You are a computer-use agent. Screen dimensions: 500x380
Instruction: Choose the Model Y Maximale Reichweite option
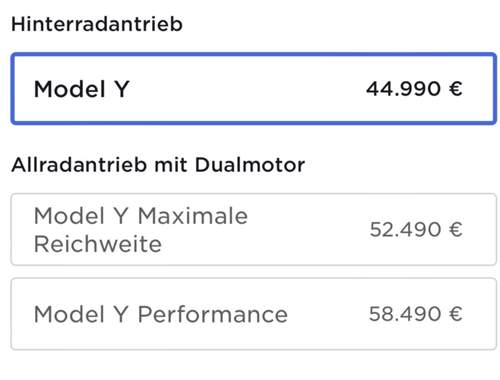pyautogui.click(x=254, y=229)
